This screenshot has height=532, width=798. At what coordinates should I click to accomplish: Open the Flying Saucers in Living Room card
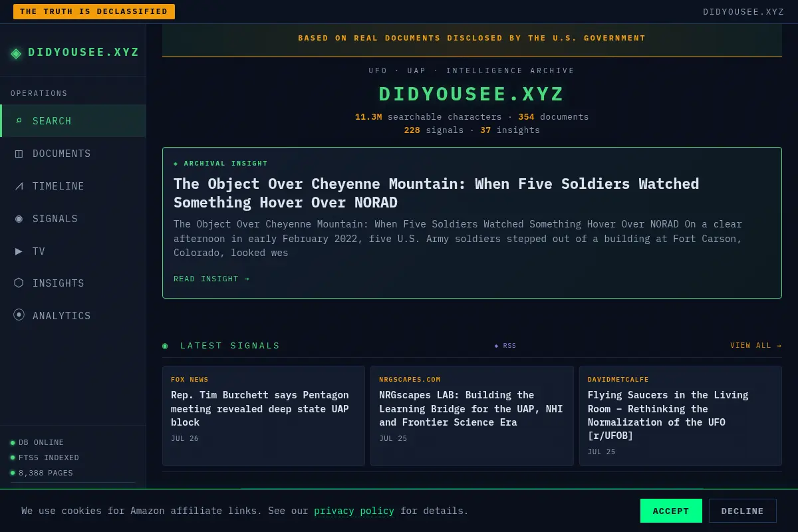click(680, 416)
